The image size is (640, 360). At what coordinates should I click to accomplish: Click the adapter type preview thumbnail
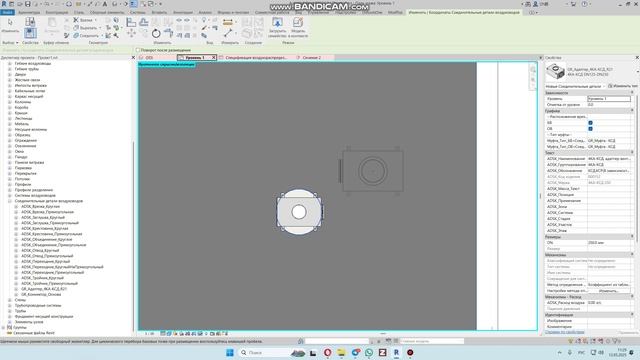click(556, 72)
